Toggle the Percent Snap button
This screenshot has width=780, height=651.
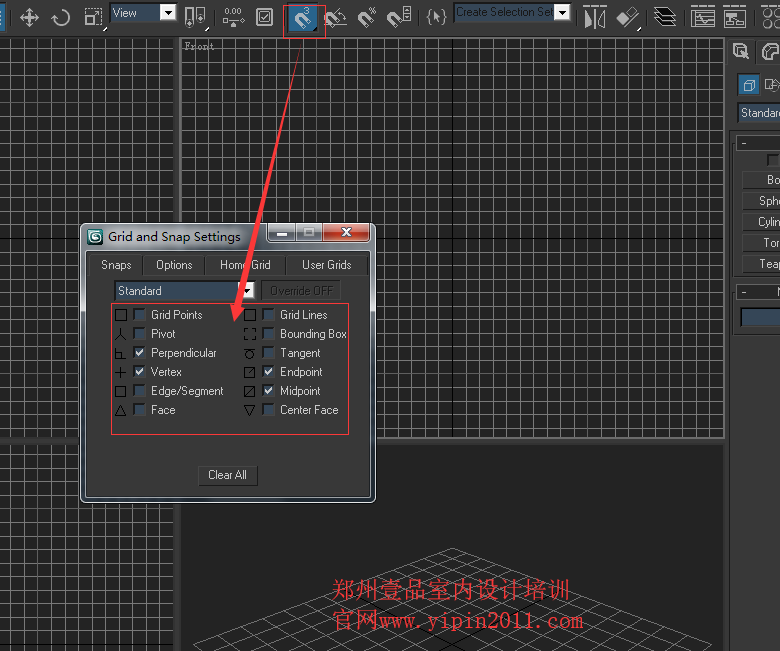[368, 17]
